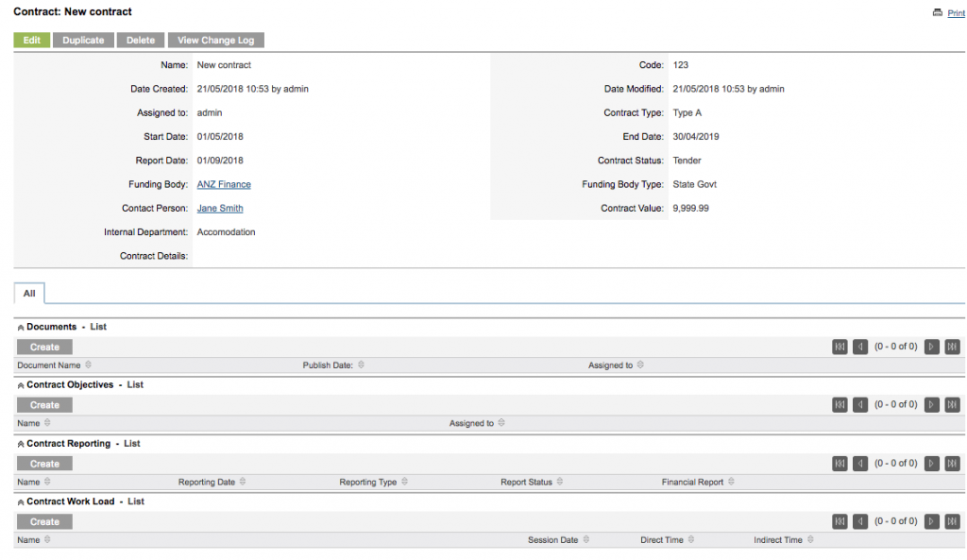This screenshot has width=967, height=560.
Task: Click the Start Date 01/05/2018
Action: [x=220, y=137]
